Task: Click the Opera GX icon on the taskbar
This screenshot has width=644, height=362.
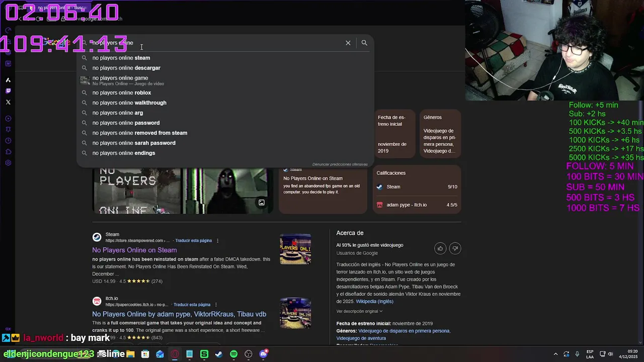Action: click(175, 354)
